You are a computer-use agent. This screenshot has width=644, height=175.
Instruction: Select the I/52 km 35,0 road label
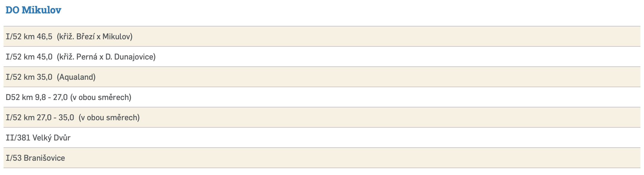point(29,77)
